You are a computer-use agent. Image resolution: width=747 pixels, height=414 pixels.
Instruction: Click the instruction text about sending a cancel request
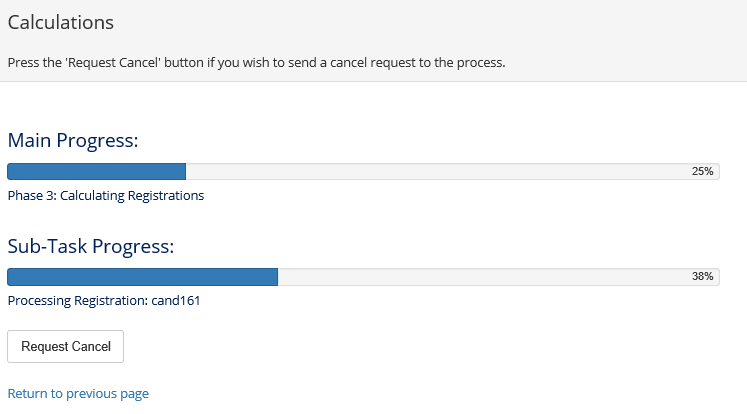(x=256, y=62)
